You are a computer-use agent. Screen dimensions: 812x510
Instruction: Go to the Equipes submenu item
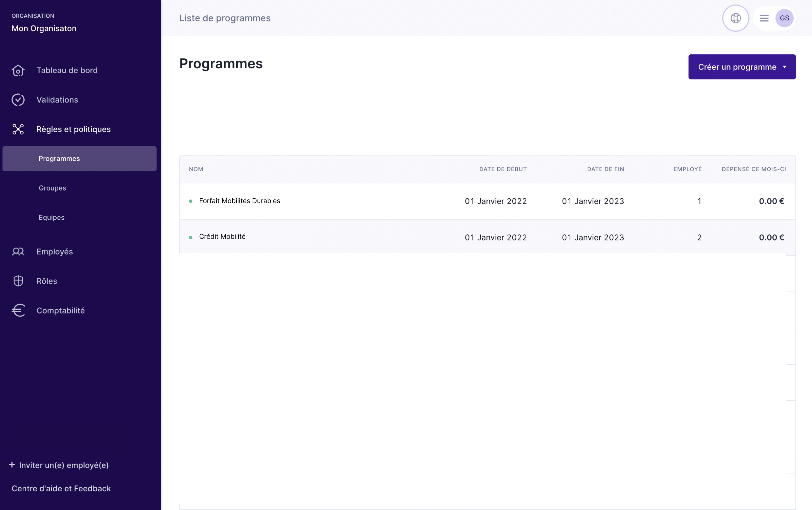[52, 217]
